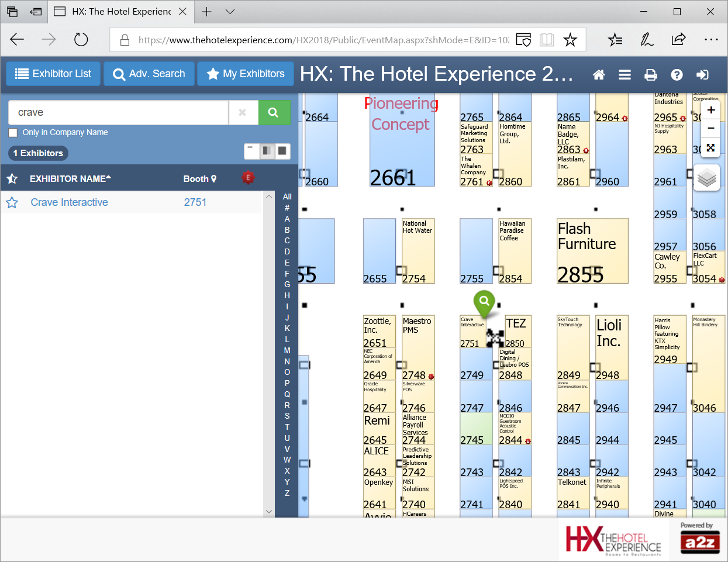Click booth number 2751 in the list
728x562 pixels.
coord(195,202)
